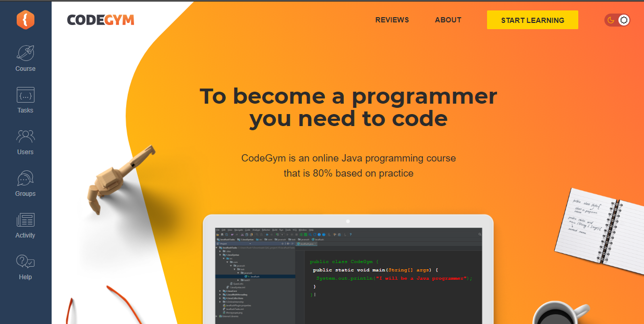The height and width of the screenshot is (324, 644).
Task: Toggle the dark/light theme switch
Action: (617, 20)
